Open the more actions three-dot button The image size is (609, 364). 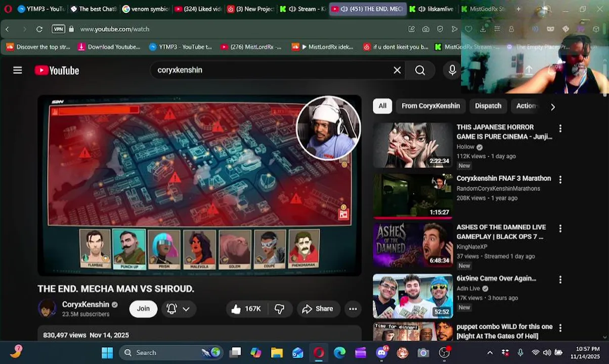pyautogui.click(x=353, y=309)
